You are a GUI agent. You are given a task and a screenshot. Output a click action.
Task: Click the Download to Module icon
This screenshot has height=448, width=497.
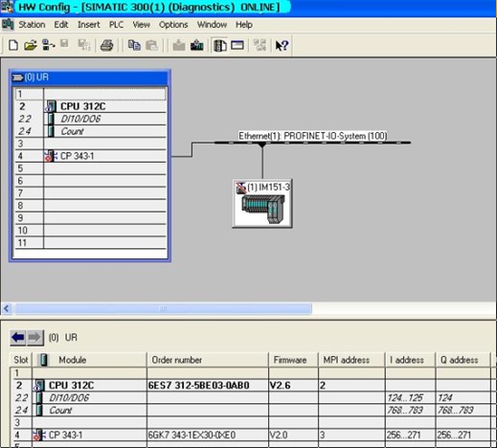(179, 45)
